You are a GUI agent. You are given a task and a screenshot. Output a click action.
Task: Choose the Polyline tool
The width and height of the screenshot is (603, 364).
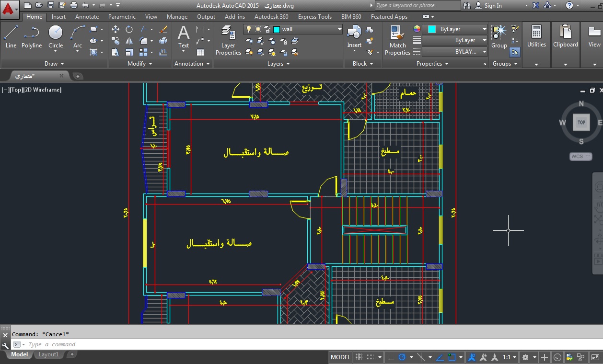(32, 37)
